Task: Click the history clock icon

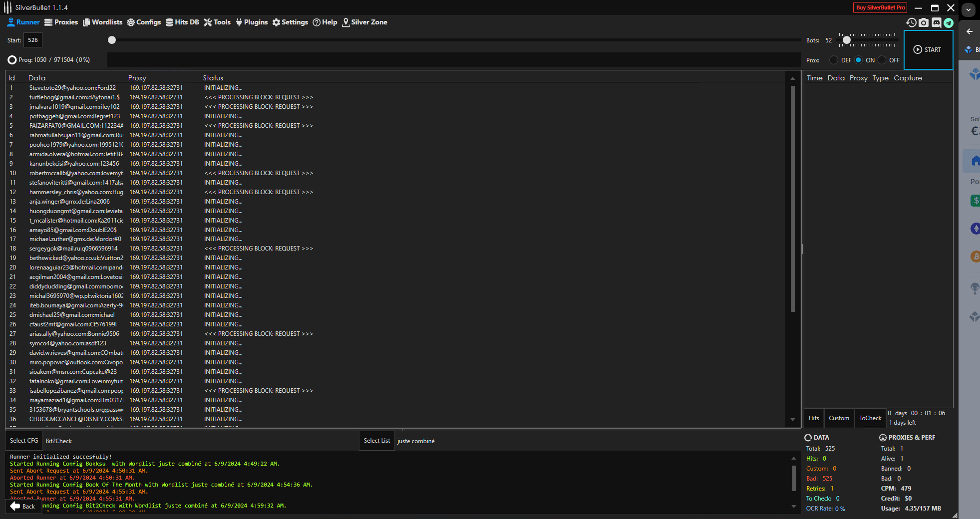Action: tap(911, 22)
